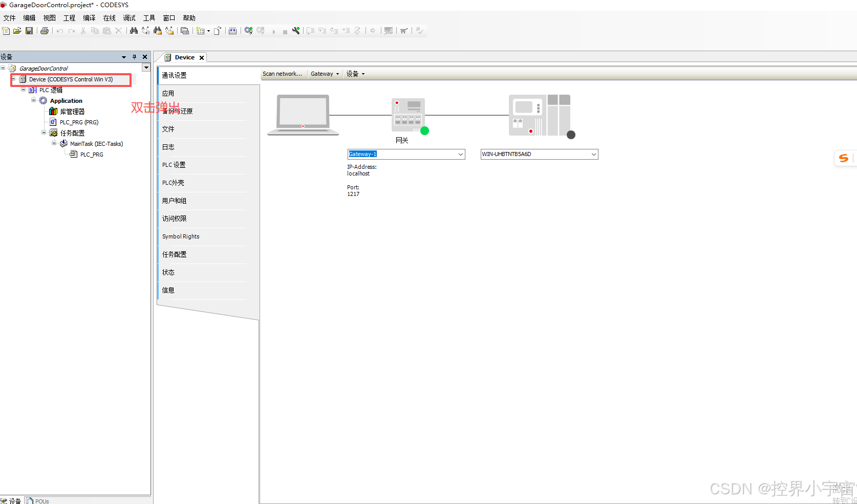This screenshot has height=504, width=857.
Task: Select 任务配置 node in device tree
Action: pyautogui.click(x=72, y=133)
